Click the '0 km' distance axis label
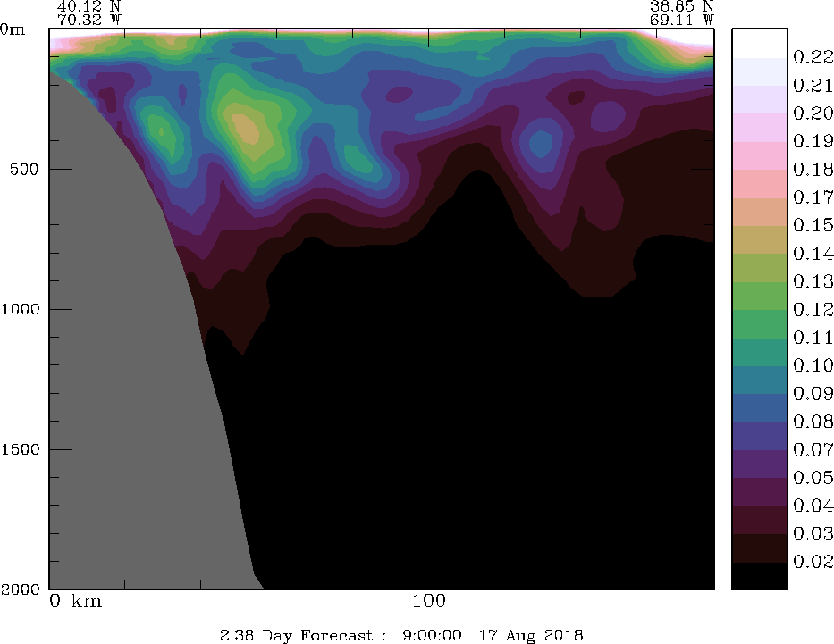The image size is (834, 644). pyautogui.click(x=75, y=601)
